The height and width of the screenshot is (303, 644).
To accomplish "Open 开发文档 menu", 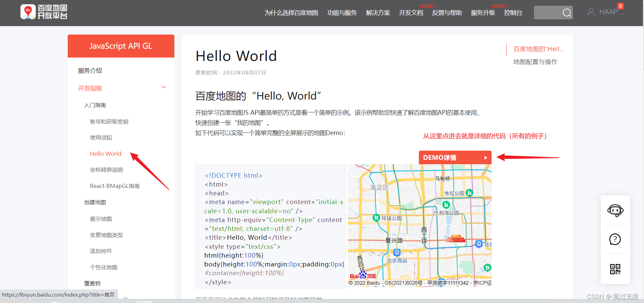I will click(411, 13).
